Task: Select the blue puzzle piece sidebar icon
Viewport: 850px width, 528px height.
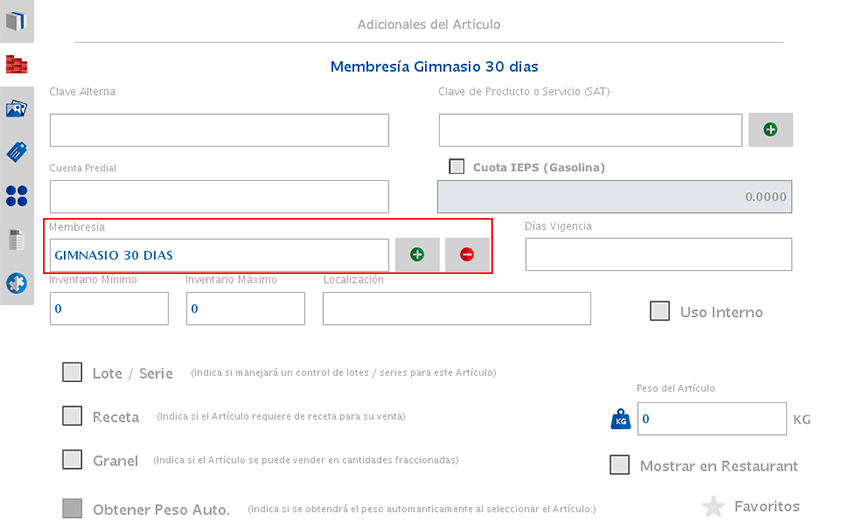Action: tap(16, 283)
